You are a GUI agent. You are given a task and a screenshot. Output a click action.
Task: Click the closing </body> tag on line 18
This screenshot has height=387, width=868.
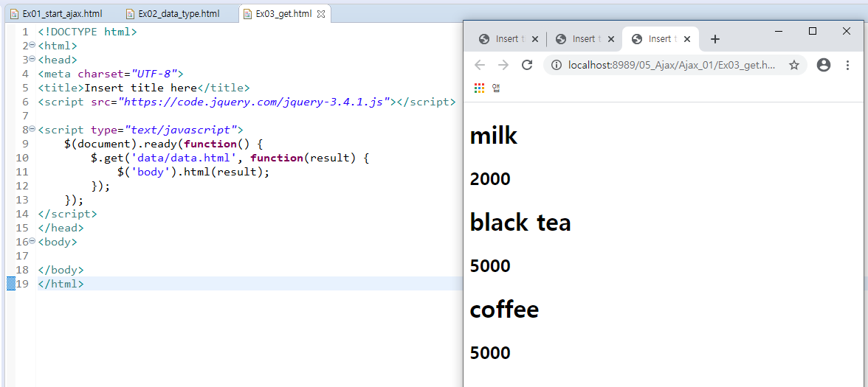pos(61,270)
